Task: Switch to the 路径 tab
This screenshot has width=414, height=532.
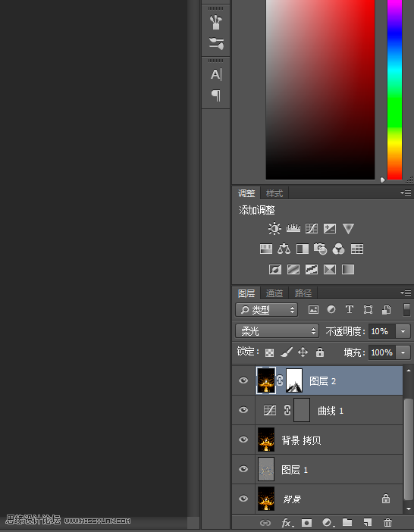Action: click(303, 293)
